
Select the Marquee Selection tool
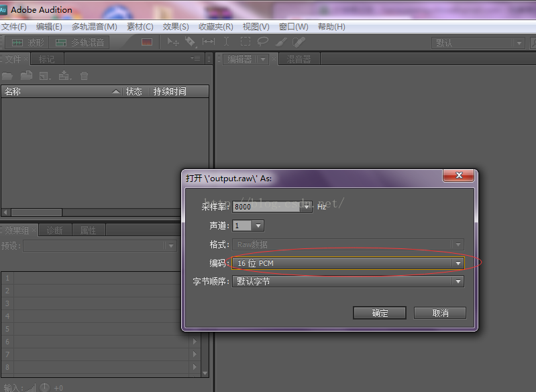245,42
